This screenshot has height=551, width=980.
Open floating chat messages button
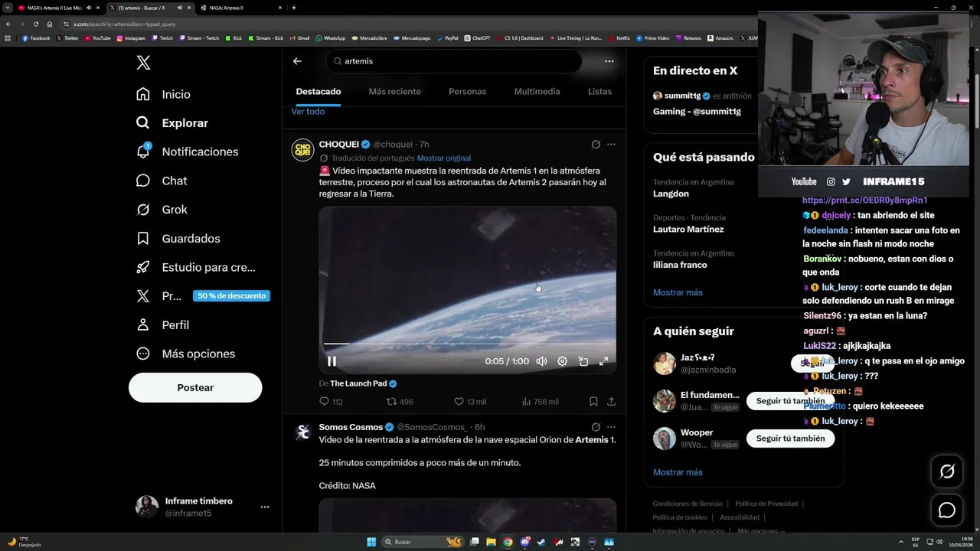pos(947,510)
